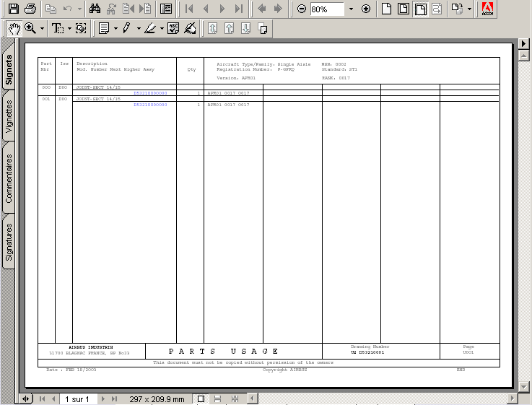Screen dimensions: 532x405
Task: Open the rotate view dropdown arrow
Action: [x=470, y=9]
